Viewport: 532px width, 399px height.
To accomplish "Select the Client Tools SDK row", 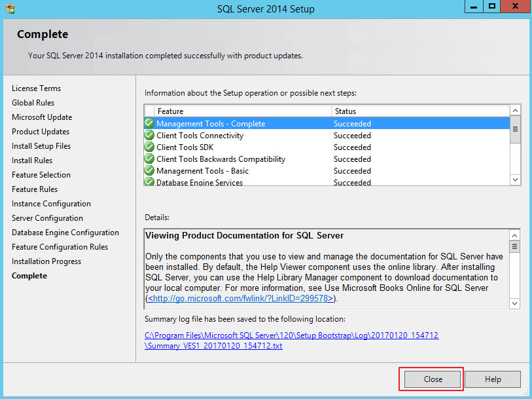I will click(x=327, y=147).
